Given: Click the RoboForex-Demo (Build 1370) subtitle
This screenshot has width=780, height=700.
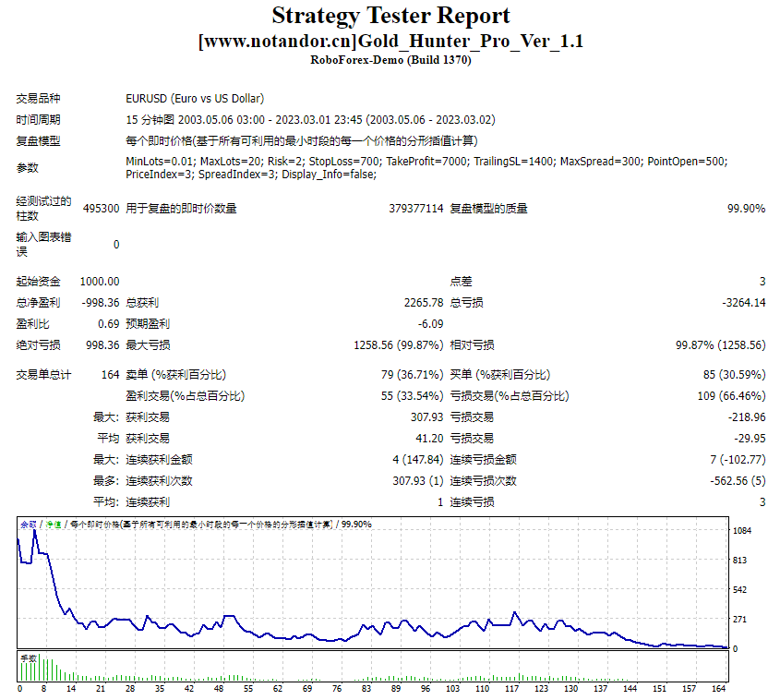Looking at the screenshot, I should tap(390, 59).
